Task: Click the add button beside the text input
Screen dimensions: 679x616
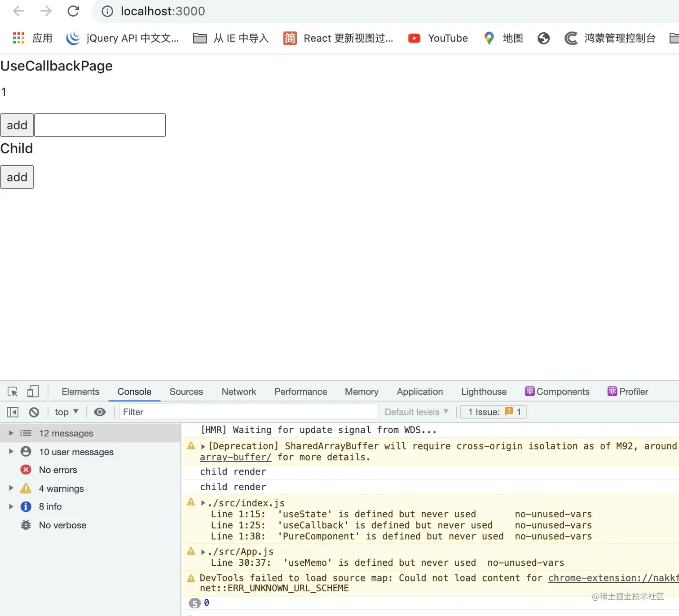Action: point(17,125)
